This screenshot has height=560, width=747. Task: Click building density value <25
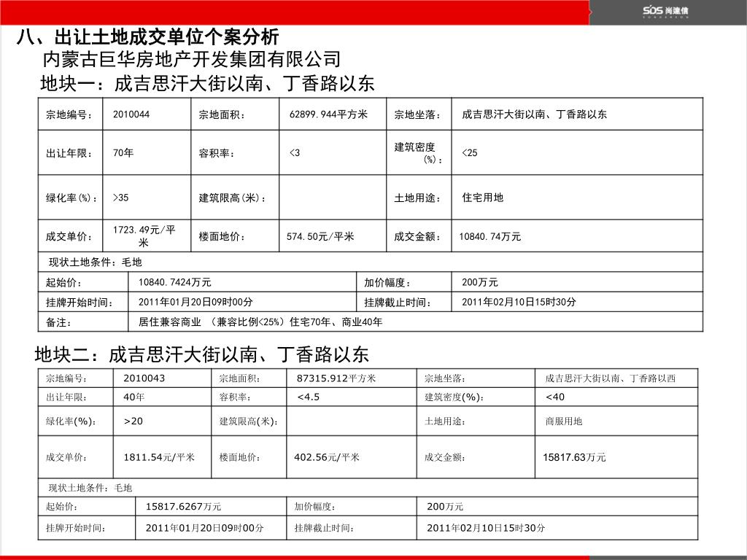click(x=469, y=153)
